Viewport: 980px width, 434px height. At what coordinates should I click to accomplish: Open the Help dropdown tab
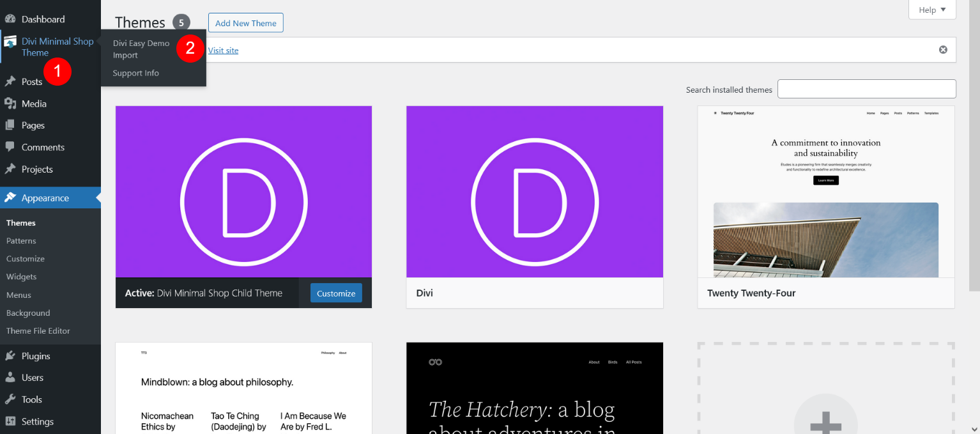pos(932,10)
